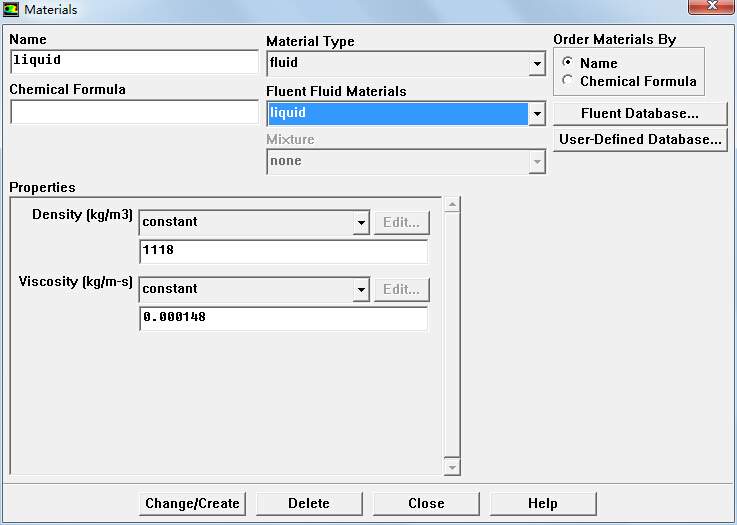Click the Name input field
The width and height of the screenshot is (737, 525).
click(134, 62)
